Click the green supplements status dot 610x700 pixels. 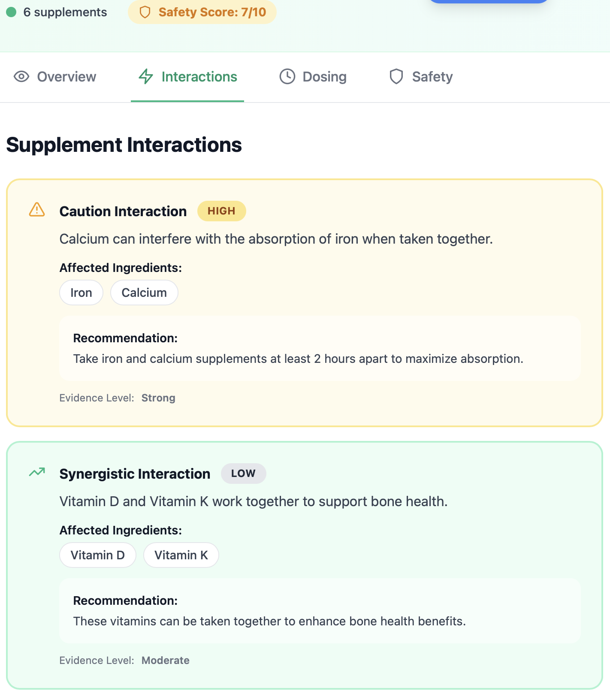[x=12, y=12]
